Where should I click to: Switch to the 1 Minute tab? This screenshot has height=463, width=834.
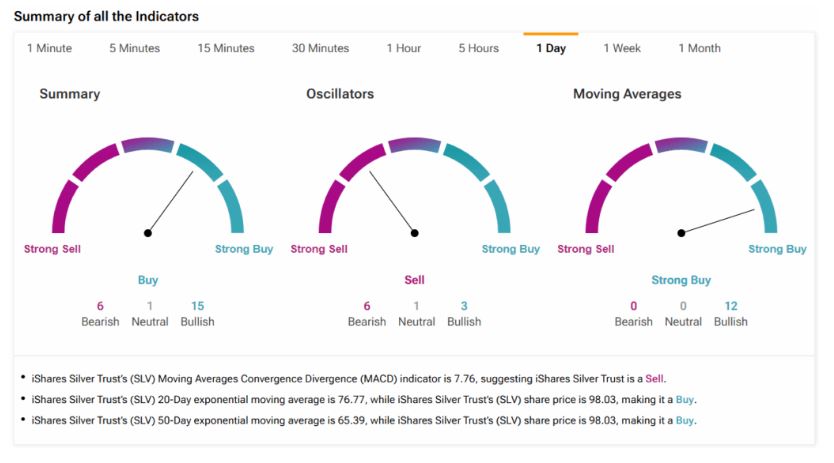49,48
